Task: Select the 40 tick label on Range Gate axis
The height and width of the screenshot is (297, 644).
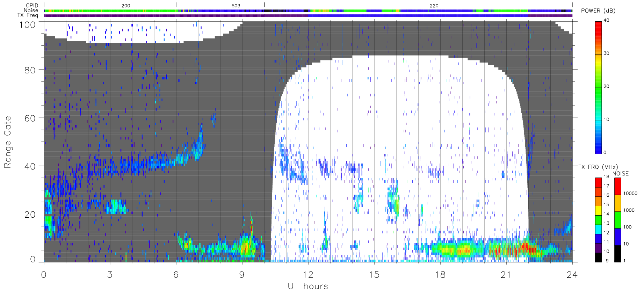Action: 30,166
